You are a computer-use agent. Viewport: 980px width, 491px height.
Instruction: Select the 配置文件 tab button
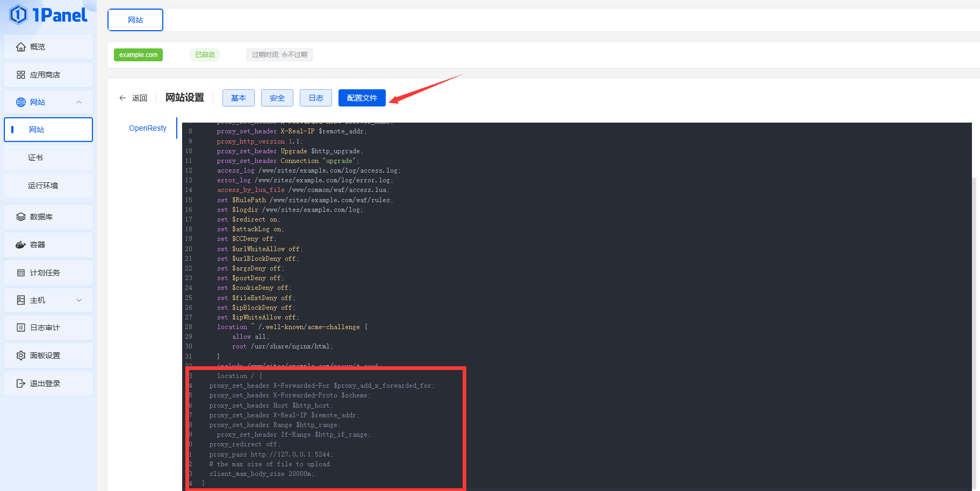pyautogui.click(x=362, y=98)
